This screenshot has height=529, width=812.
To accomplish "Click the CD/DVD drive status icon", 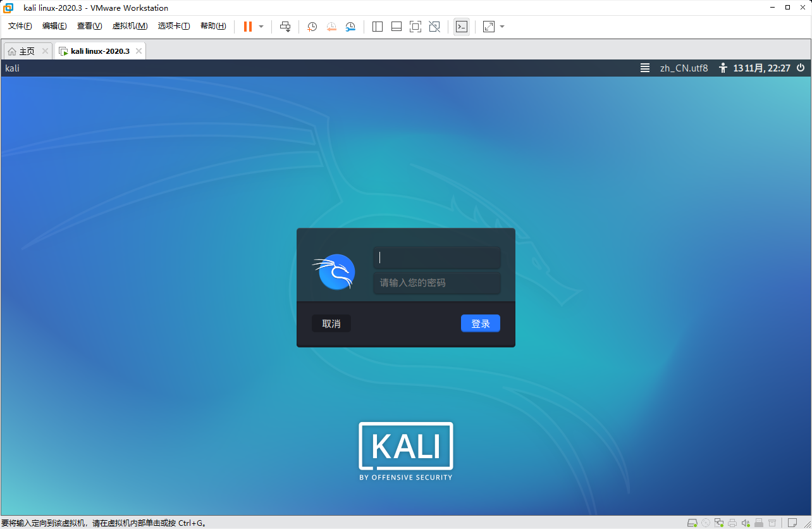I will (706, 523).
